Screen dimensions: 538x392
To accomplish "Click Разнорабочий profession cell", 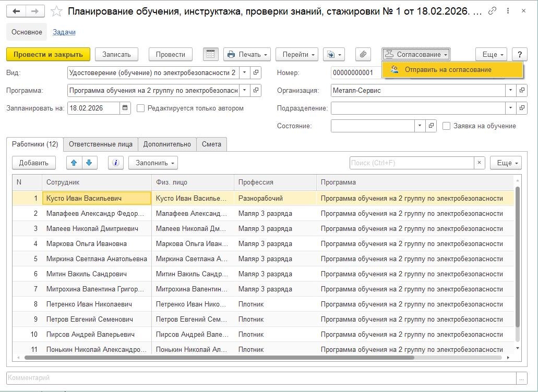I will (275, 199).
